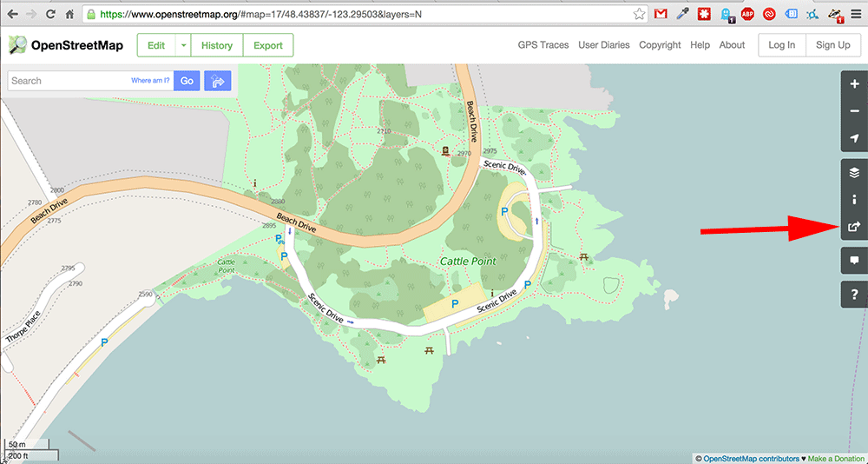868x464 pixels.
Task: Click the house number 2895 label
Action: point(269,226)
